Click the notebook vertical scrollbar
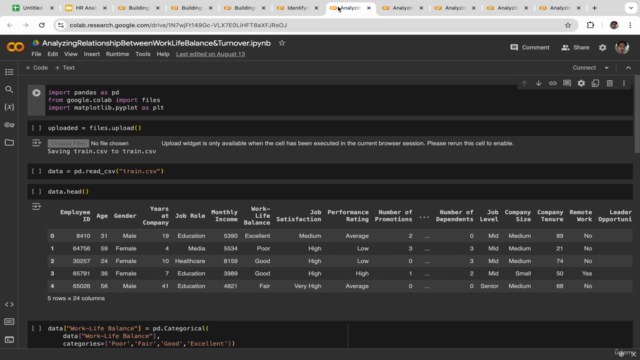This screenshot has height=360, width=640. [636, 114]
